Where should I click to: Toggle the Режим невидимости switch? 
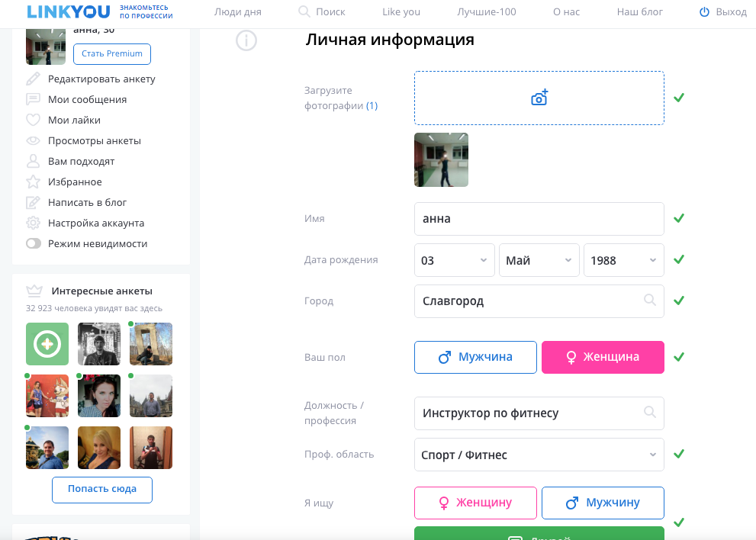pos(34,243)
